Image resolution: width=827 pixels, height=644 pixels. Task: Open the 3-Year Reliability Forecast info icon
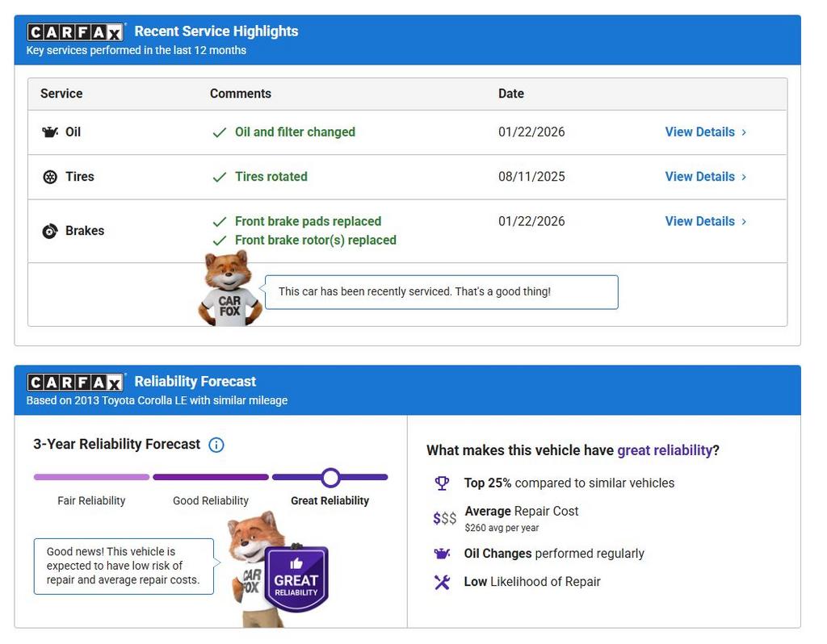click(x=216, y=445)
